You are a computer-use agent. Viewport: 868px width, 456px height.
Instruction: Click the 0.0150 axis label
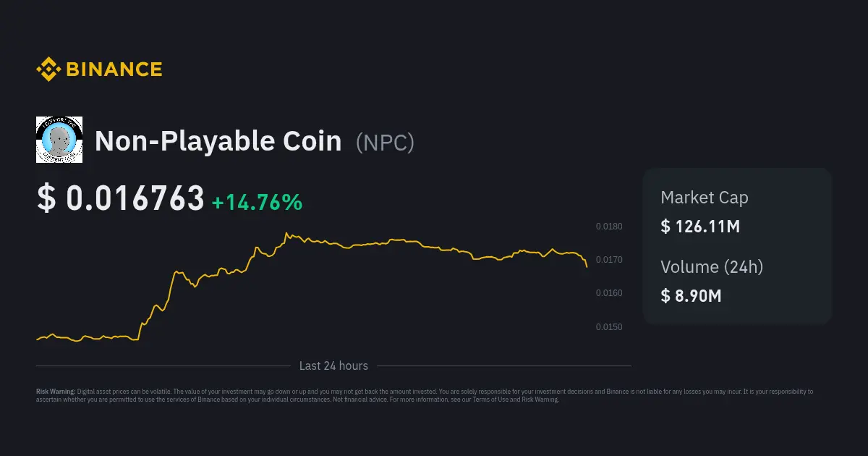[x=608, y=327]
